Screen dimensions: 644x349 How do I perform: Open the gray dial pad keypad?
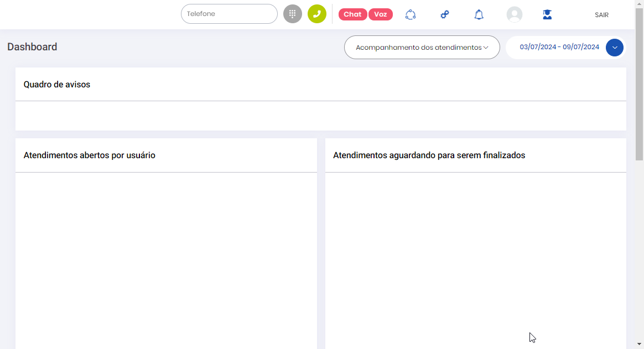pos(293,14)
